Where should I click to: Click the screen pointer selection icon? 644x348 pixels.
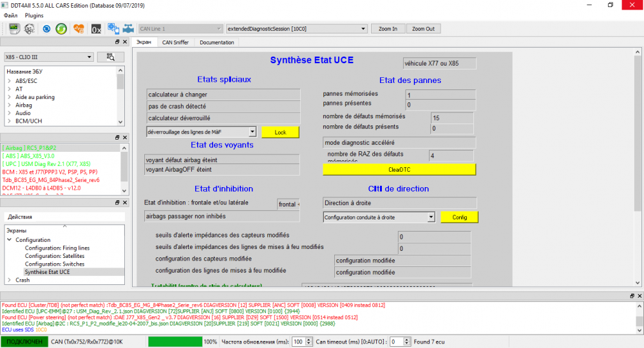coord(113,28)
